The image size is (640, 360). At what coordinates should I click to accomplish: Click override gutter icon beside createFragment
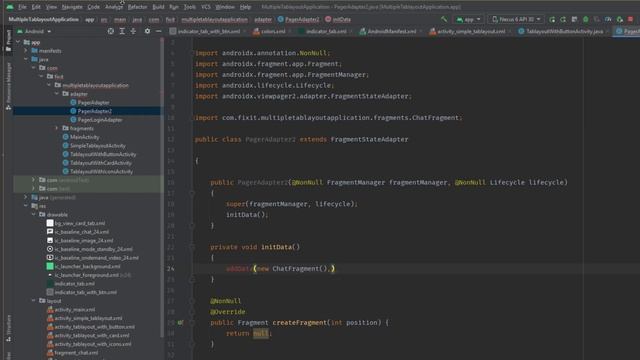(x=180, y=322)
